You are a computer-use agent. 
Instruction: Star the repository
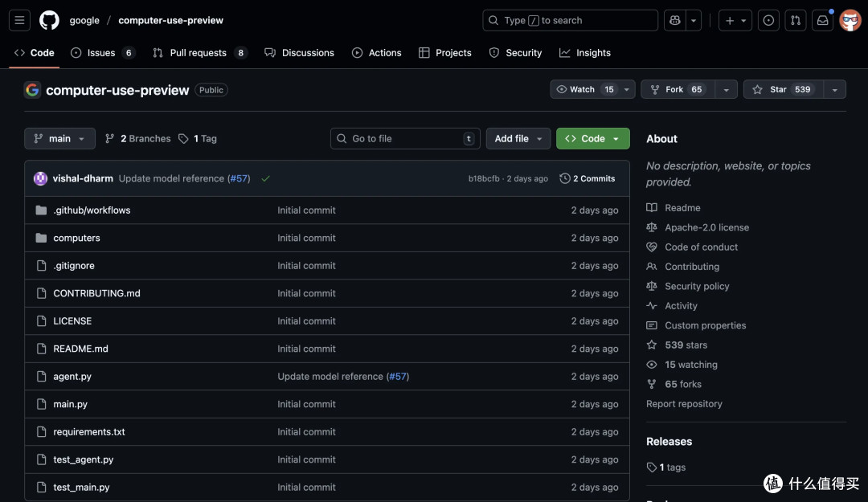click(x=783, y=90)
